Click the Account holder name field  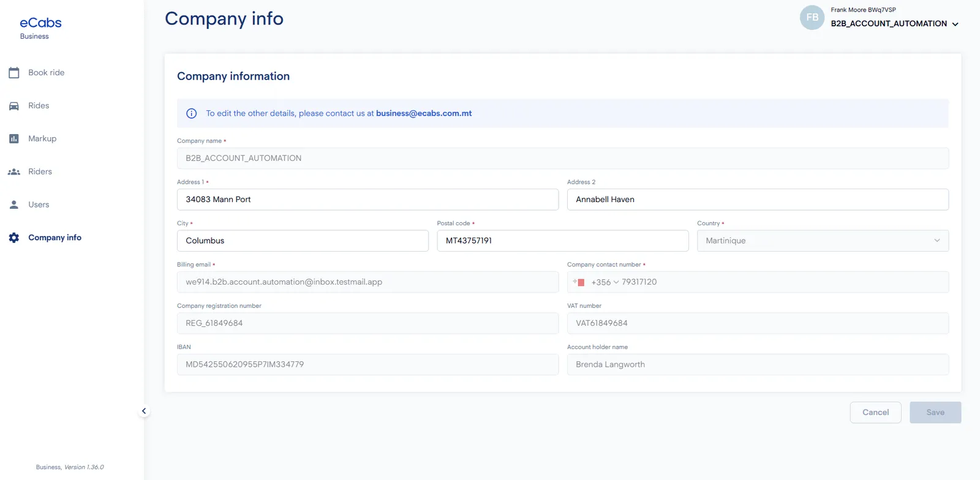coord(758,365)
